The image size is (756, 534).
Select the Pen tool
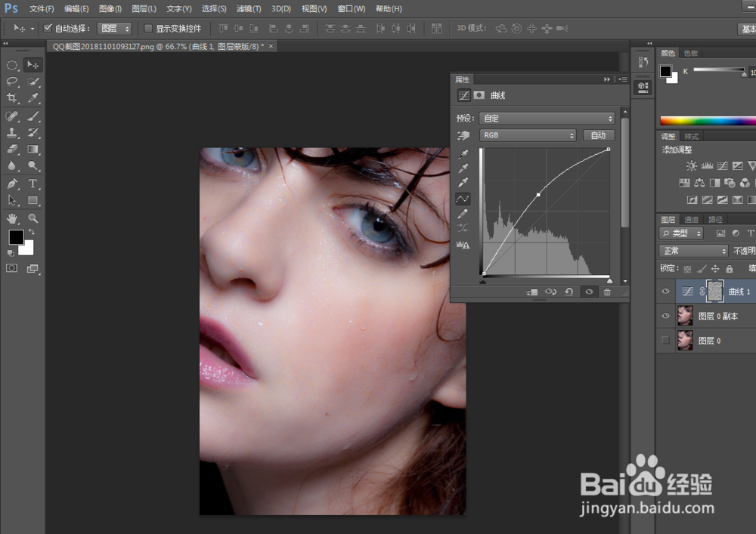pyautogui.click(x=12, y=184)
